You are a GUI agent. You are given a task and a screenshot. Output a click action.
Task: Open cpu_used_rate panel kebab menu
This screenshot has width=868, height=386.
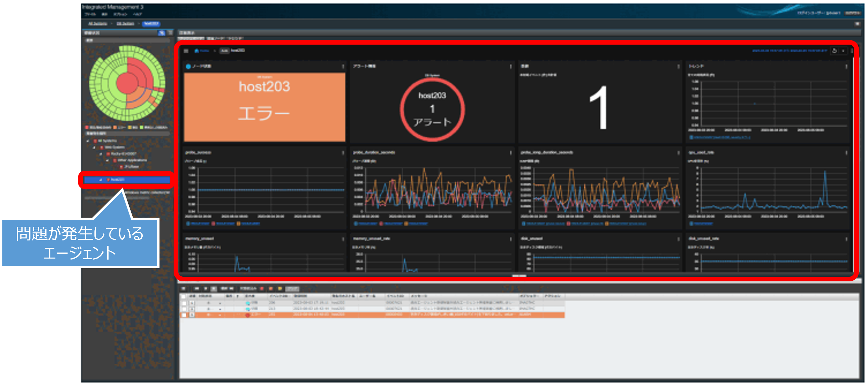tap(846, 153)
